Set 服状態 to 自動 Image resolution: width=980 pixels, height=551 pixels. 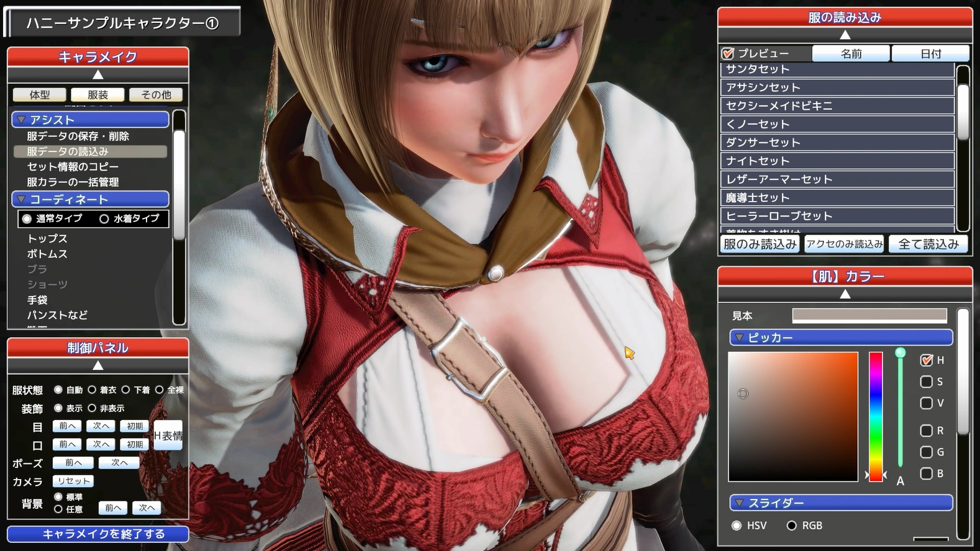(x=58, y=390)
